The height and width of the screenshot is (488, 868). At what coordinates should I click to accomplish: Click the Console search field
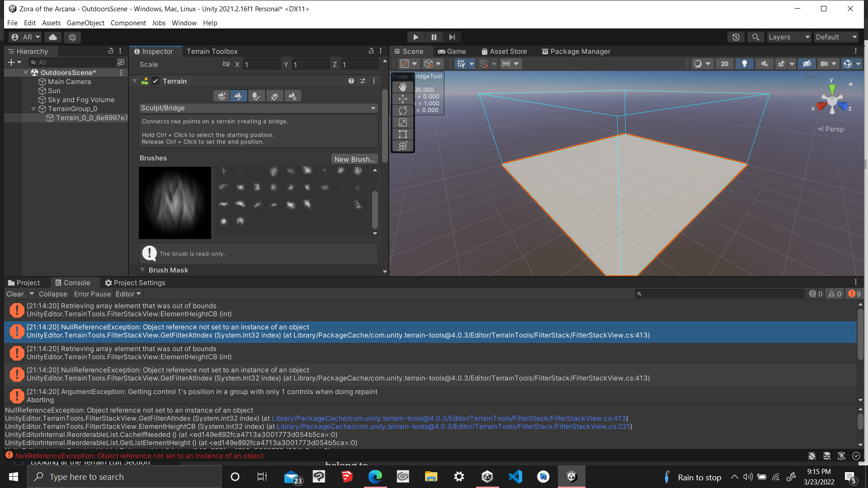pos(719,293)
